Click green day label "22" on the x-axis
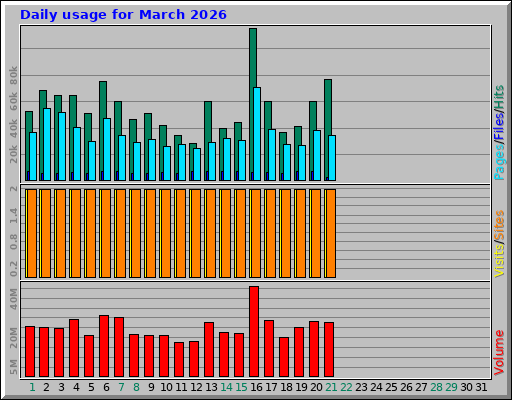This screenshot has width=512, height=400. pos(346,387)
